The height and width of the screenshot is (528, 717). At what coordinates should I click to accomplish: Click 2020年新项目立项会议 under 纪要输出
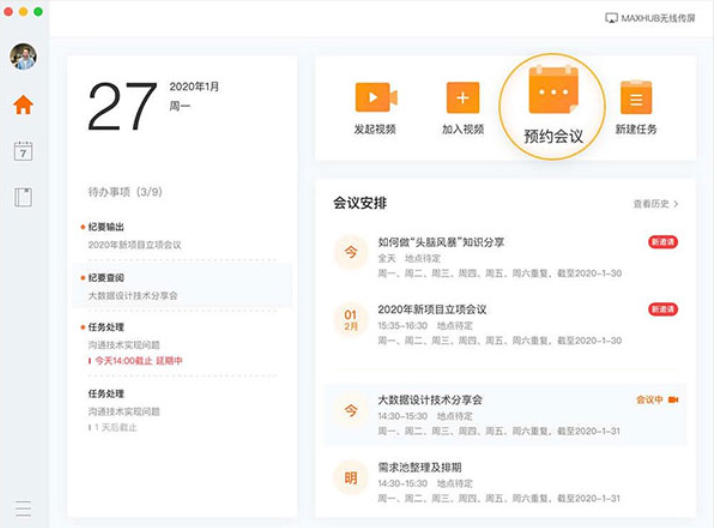click(x=134, y=245)
